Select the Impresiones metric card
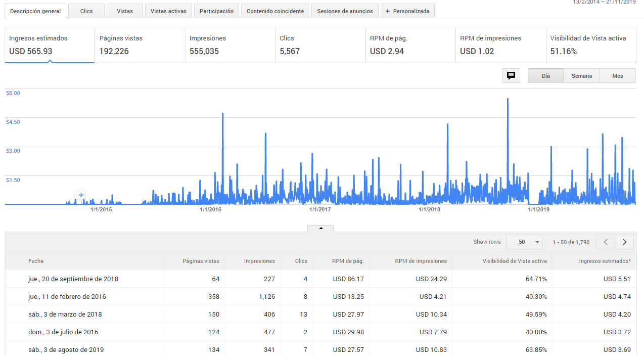644x355 pixels. pos(231,45)
